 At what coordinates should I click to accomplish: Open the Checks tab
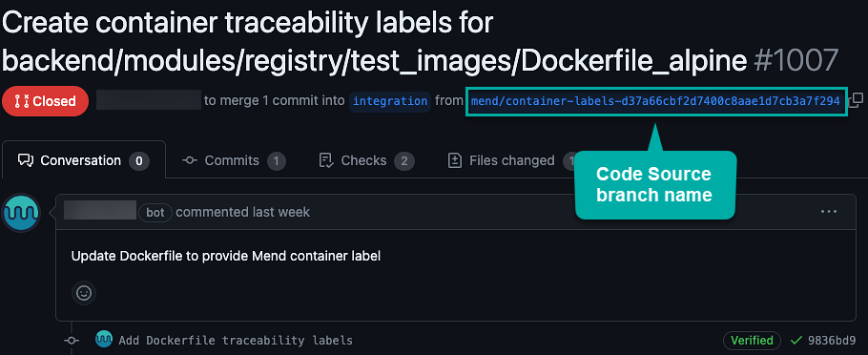[x=367, y=161]
